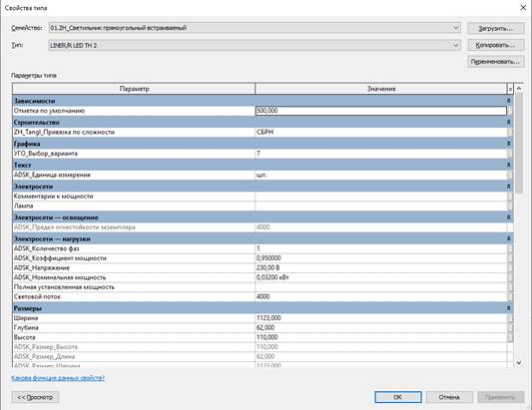Click the scroll up arrow of table

pos(519,89)
